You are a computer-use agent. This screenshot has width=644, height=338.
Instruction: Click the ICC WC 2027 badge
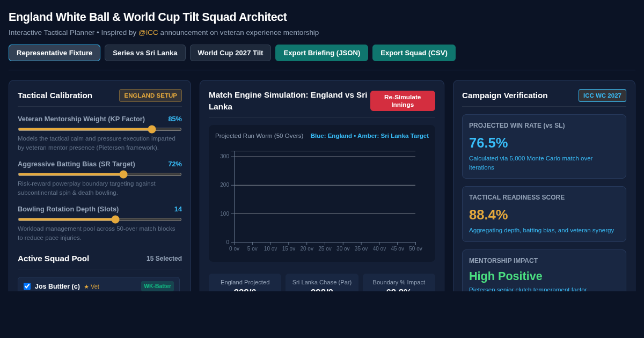pyautogui.click(x=602, y=95)
